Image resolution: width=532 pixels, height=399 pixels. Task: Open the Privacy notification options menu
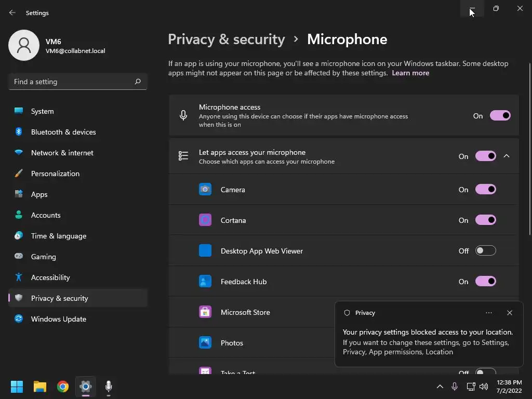pos(488,313)
